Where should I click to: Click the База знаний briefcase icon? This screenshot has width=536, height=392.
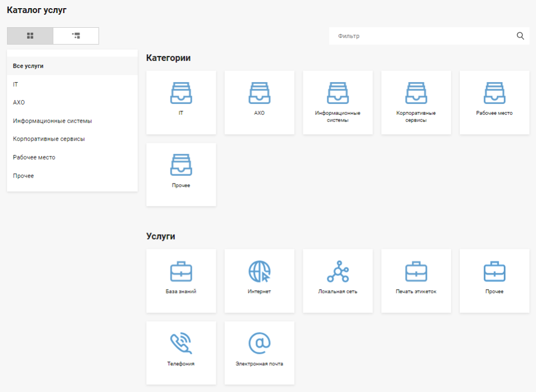[x=181, y=271]
